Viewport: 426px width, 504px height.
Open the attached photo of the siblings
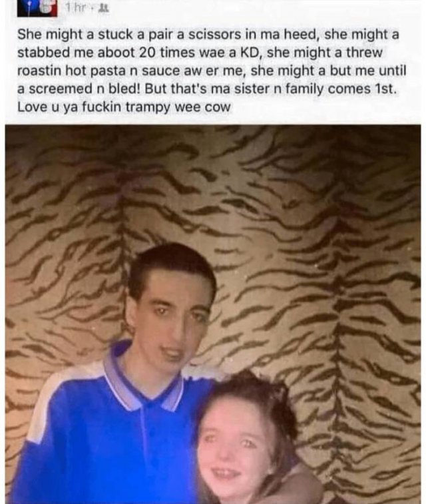[x=213, y=314]
